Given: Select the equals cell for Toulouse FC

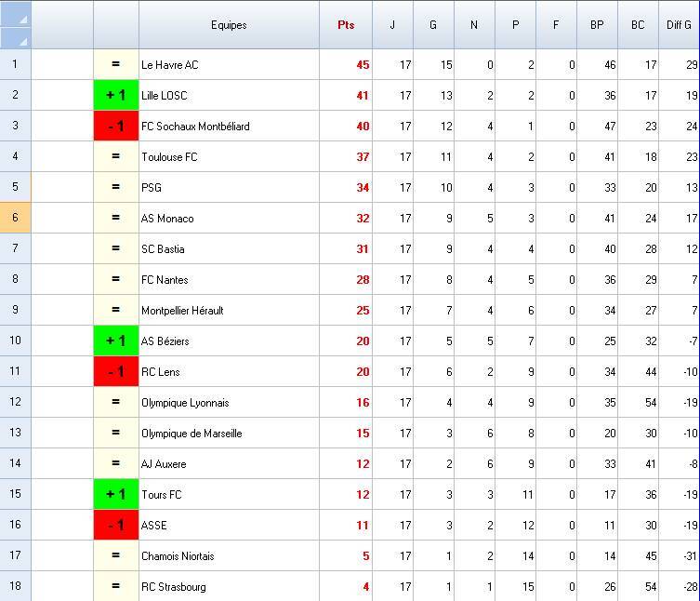Looking at the screenshot, I should (x=116, y=156).
